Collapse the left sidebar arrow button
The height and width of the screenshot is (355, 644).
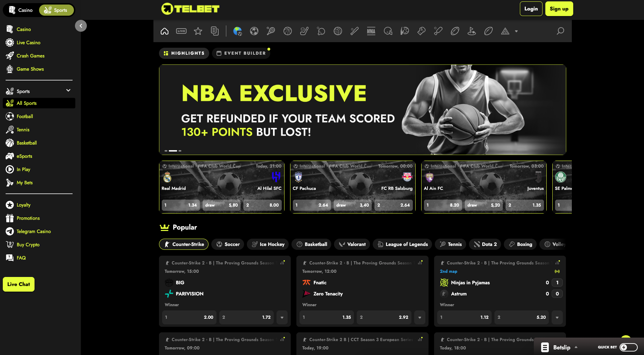tap(81, 26)
